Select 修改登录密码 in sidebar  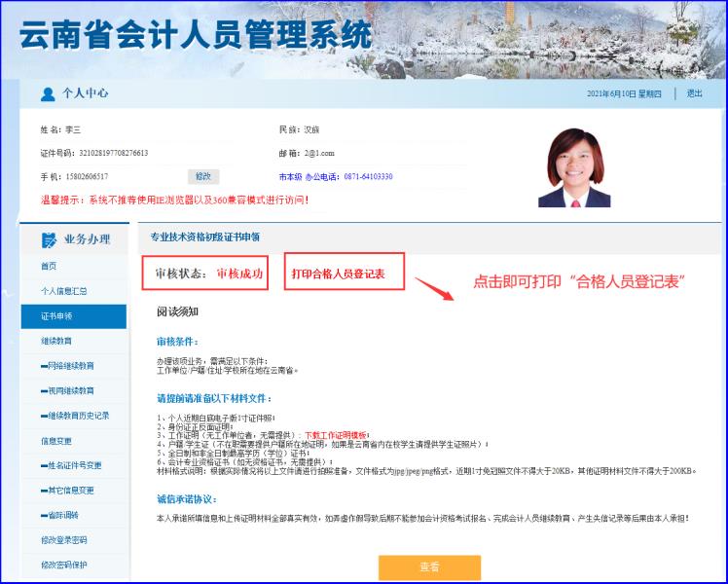click(63, 539)
